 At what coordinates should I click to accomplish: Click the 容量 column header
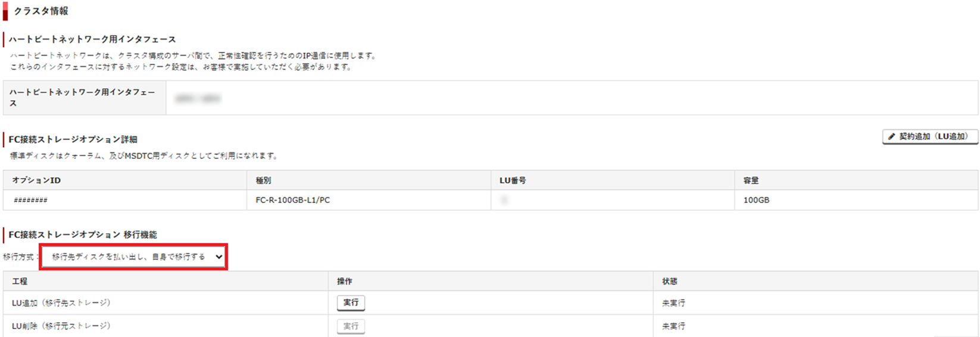(x=751, y=180)
